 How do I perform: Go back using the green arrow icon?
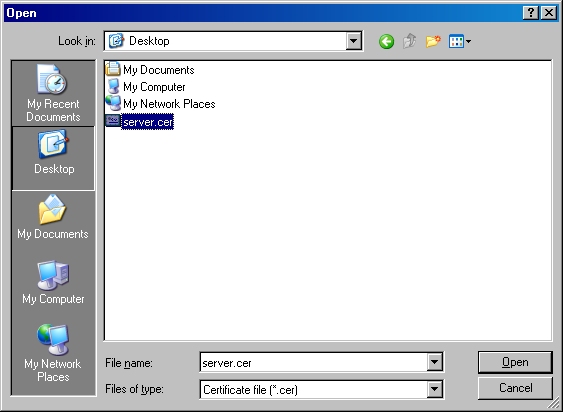pyautogui.click(x=386, y=41)
